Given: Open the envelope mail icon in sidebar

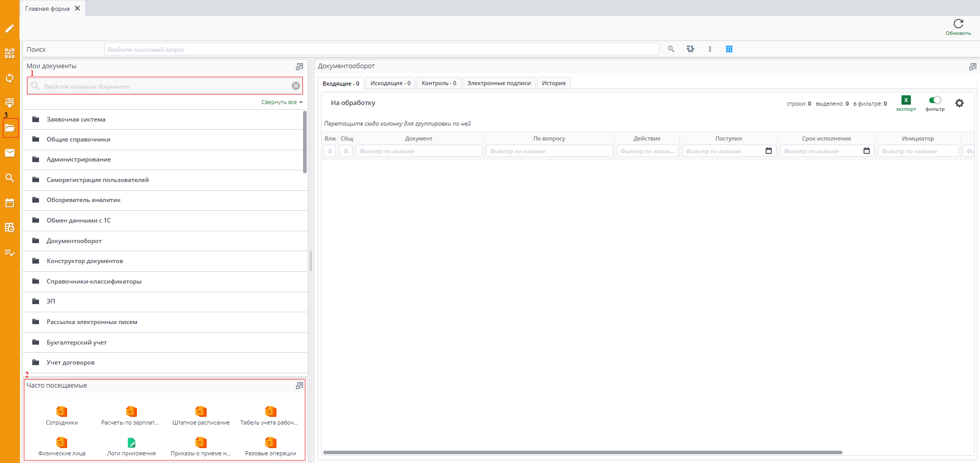Looking at the screenshot, I should coord(10,153).
